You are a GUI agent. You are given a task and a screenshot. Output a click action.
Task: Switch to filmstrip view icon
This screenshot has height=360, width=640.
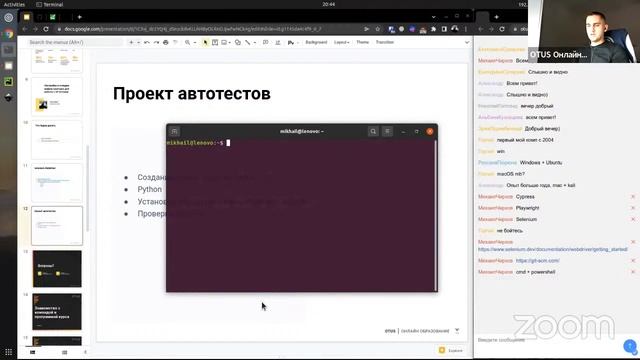click(x=33, y=352)
